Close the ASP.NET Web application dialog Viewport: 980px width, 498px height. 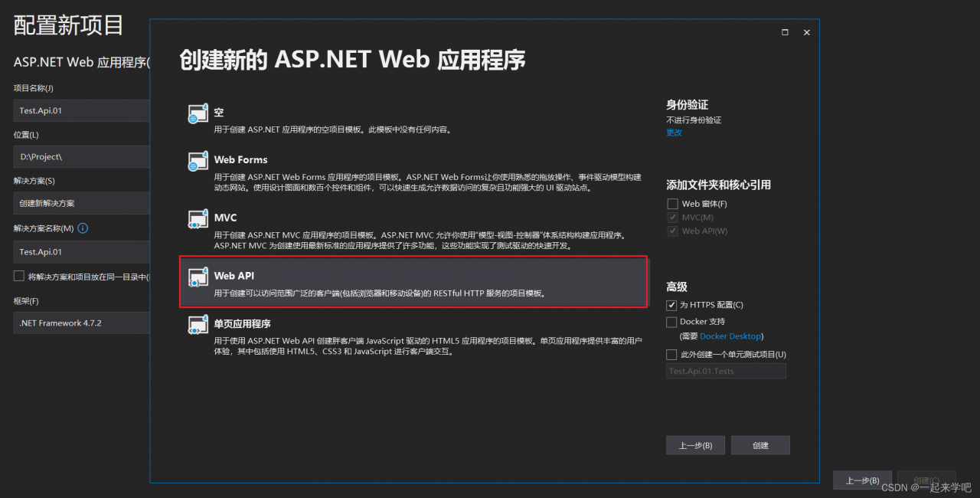806,32
